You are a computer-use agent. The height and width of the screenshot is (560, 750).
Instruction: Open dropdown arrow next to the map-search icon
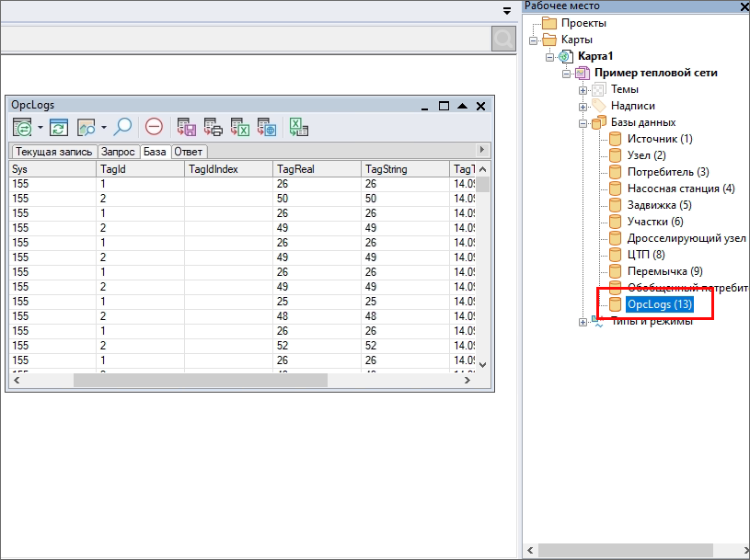103,128
